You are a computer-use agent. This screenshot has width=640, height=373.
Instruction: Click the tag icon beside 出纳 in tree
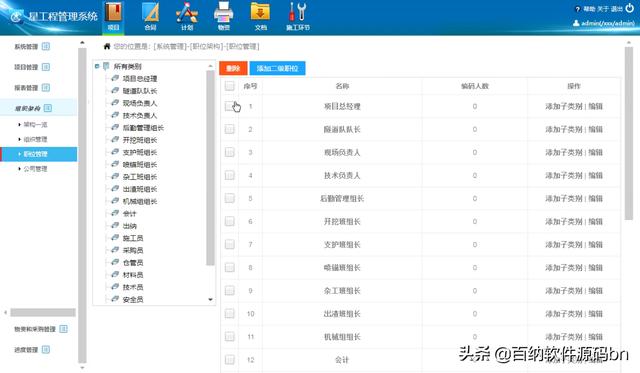pyautogui.click(x=115, y=225)
